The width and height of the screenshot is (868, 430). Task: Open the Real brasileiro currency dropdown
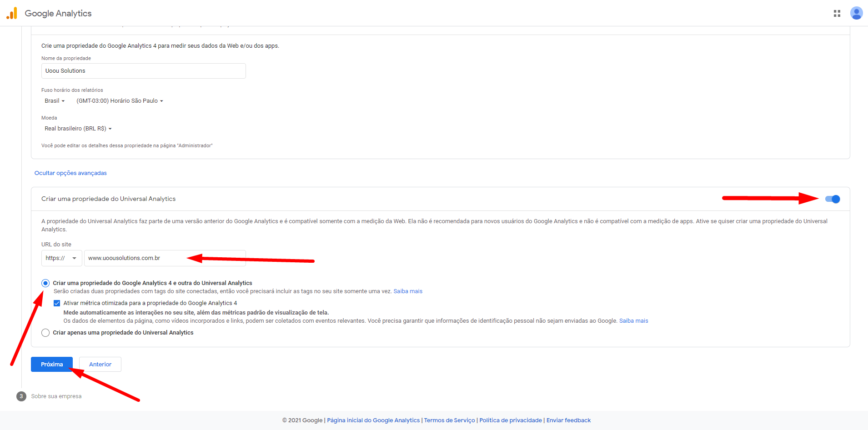(x=78, y=129)
